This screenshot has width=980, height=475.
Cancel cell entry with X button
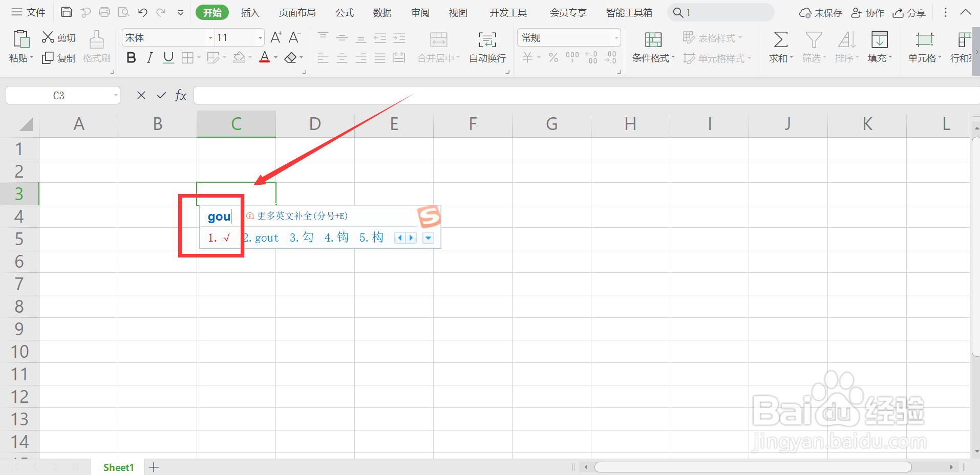[x=141, y=95]
